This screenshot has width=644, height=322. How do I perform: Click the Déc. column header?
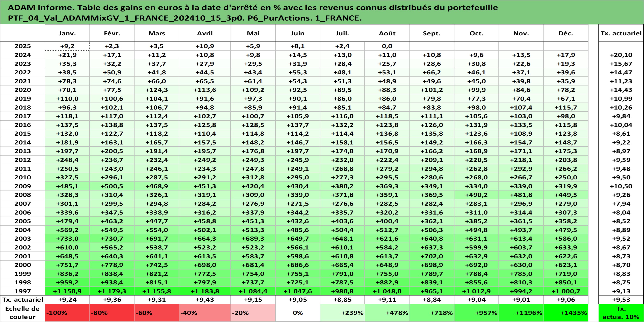click(x=566, y=33)
